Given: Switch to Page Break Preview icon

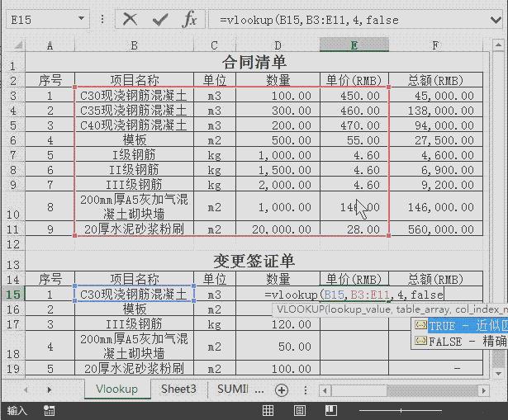Looking at the screenshot, I should (331, 410).
